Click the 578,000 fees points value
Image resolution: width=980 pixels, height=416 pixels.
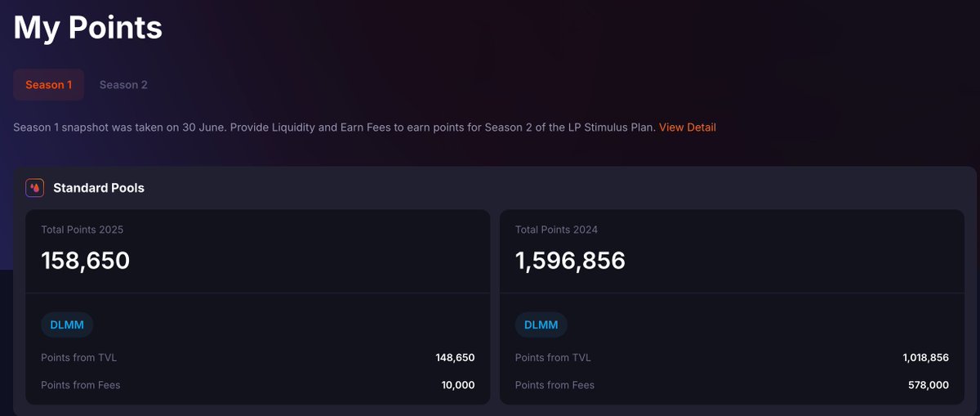click(x=929, y=385)
